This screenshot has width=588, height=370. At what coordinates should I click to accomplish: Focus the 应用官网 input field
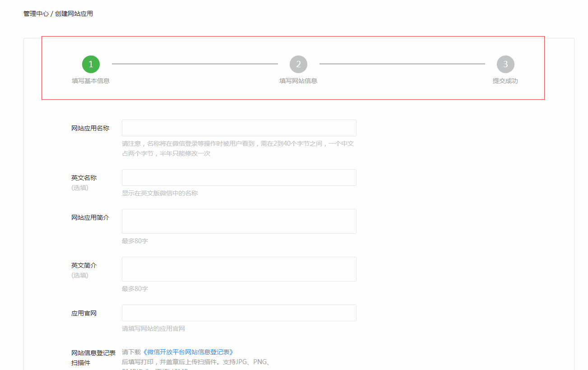tap(239, 313)
